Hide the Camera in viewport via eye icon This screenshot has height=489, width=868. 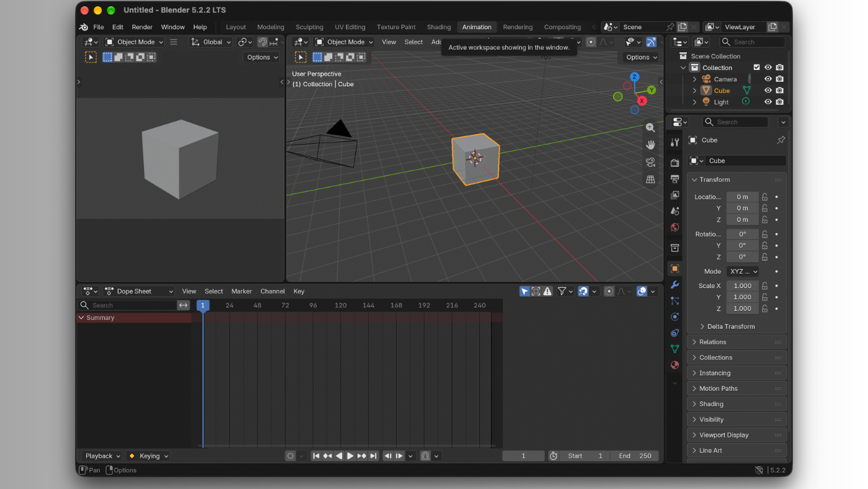pos(768,79)
